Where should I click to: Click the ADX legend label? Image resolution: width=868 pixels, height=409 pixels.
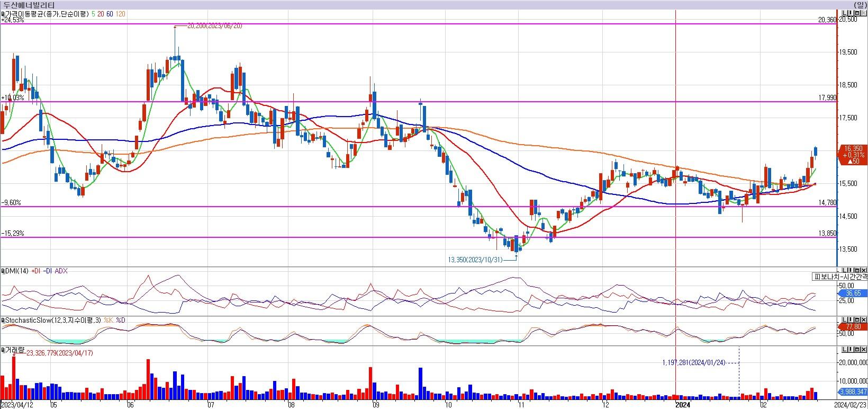click(61, 271)
